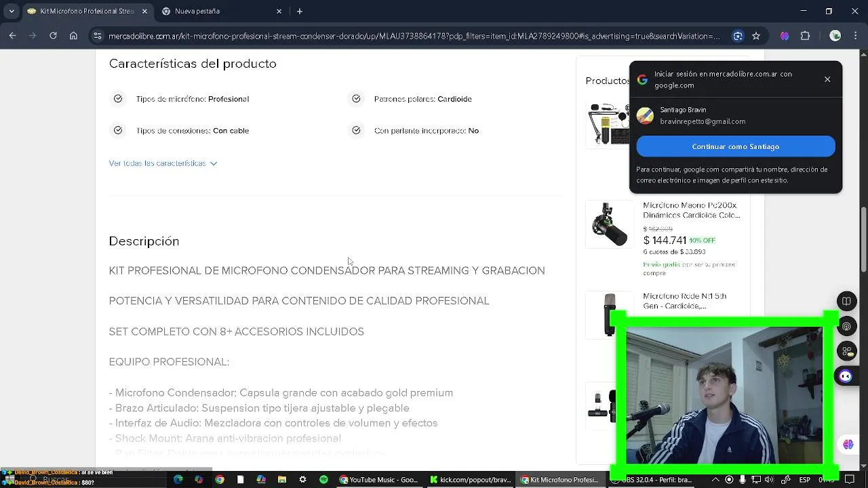Open File Explorer from the taskbar
Viewport: 868px width, 488px height.
pos(282,480)
